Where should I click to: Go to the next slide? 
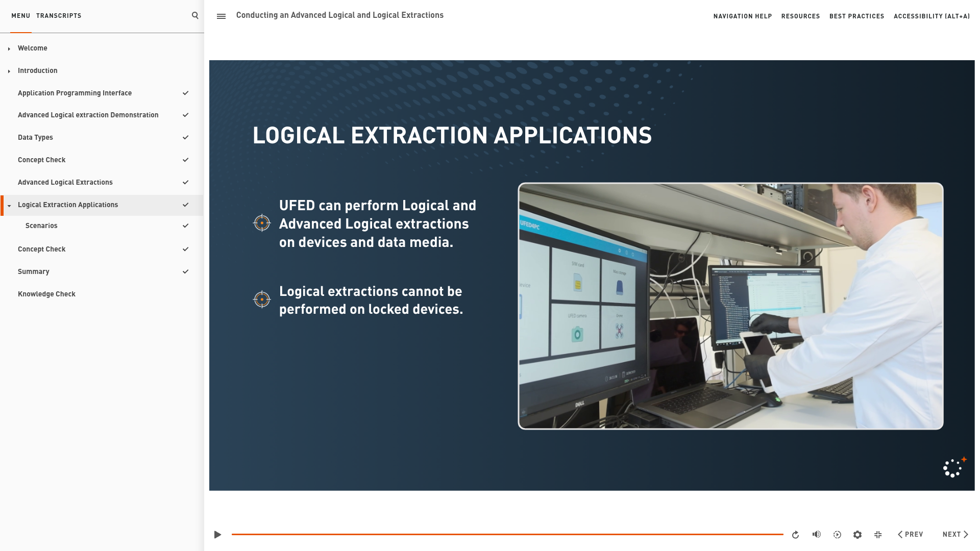pyautogui.click(x=955, y=534)
